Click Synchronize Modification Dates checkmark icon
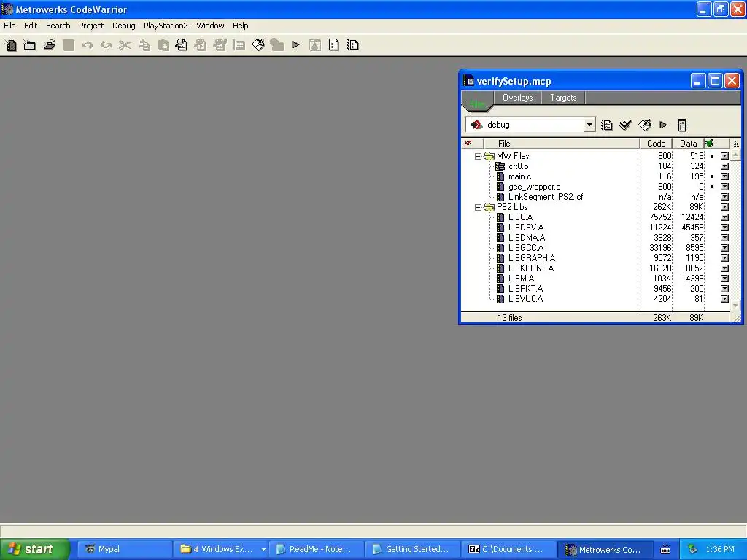The height and width of the screenshot is (560, 747). [x=625, y=125]
